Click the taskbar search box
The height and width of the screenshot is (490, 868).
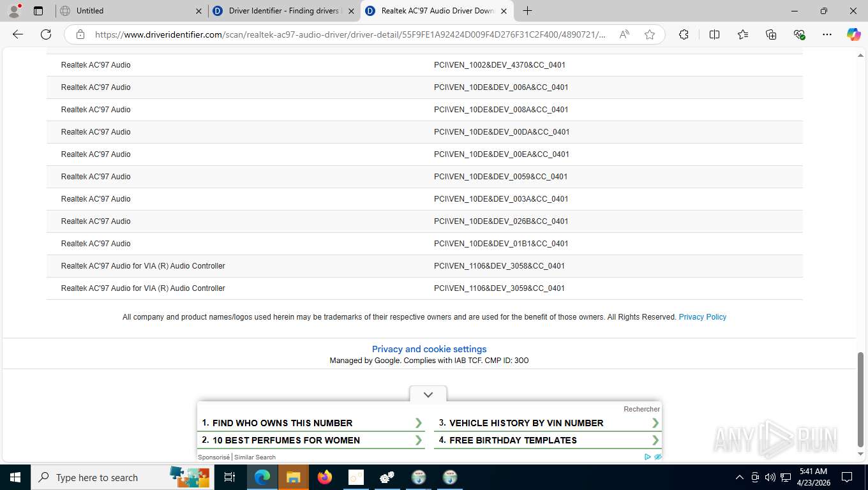(121, 477)
